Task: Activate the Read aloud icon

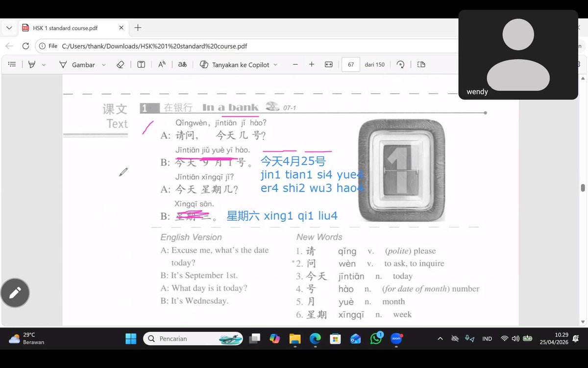Action: (x=162, y=64)
